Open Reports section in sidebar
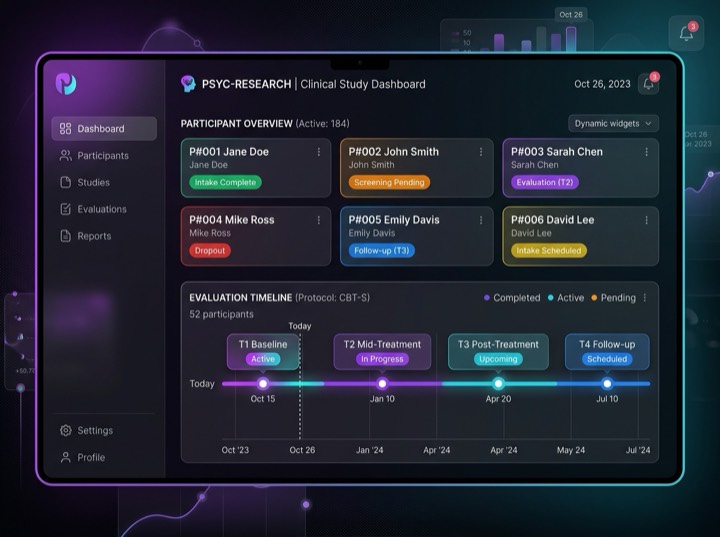 tap(104, 236)
